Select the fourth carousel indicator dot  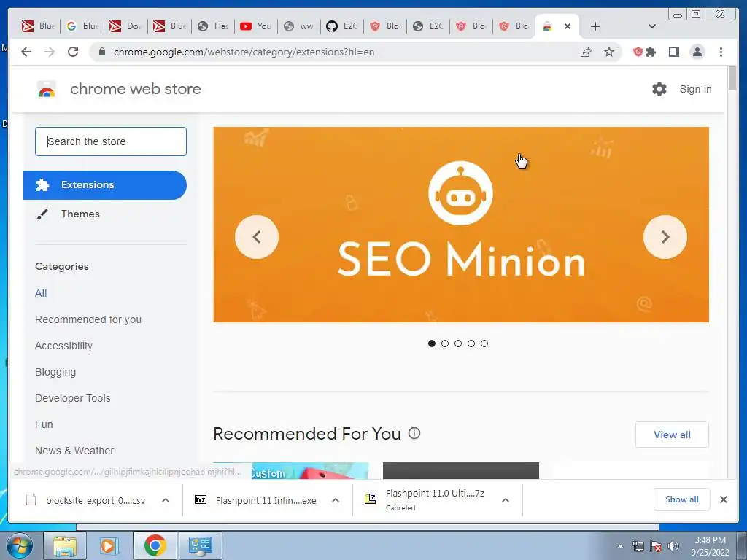click(x=471, y=343)
